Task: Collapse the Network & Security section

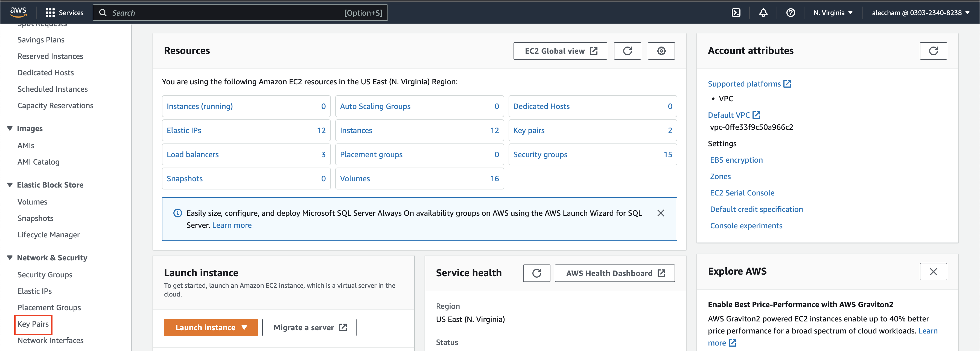Action: [x=10, y=258]
